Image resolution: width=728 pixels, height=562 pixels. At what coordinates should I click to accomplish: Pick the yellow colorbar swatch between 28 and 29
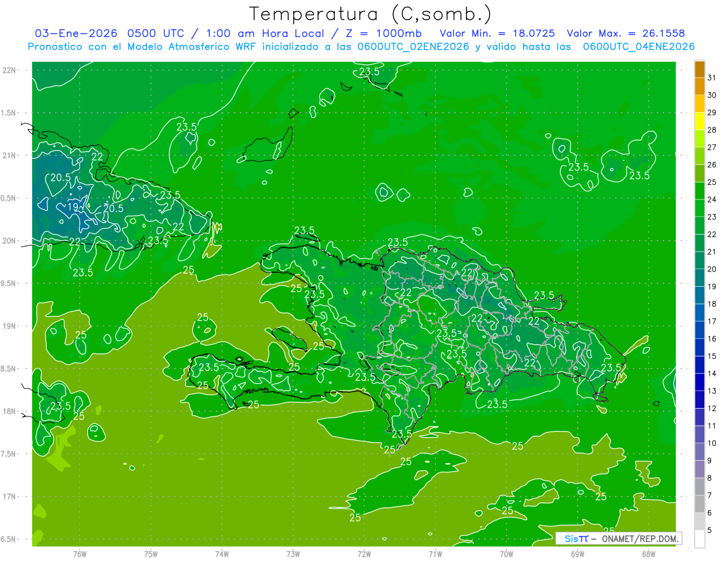(699, 121)
